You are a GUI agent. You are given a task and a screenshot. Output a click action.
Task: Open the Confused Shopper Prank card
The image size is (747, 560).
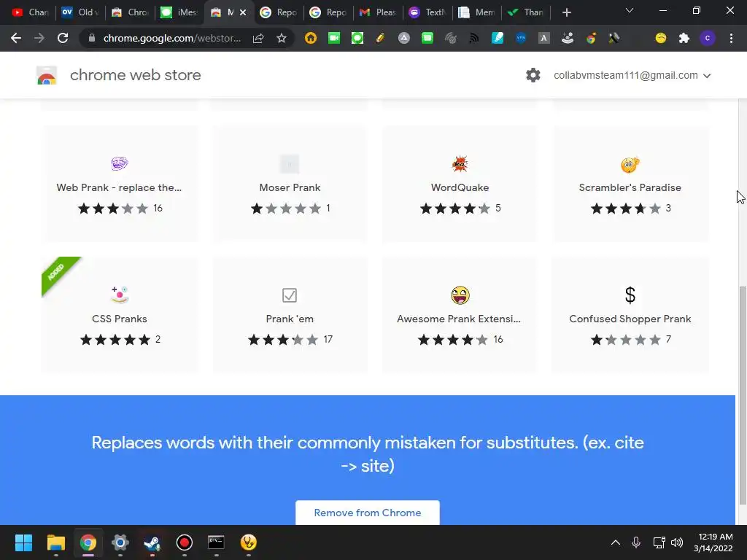coord(630,315)
